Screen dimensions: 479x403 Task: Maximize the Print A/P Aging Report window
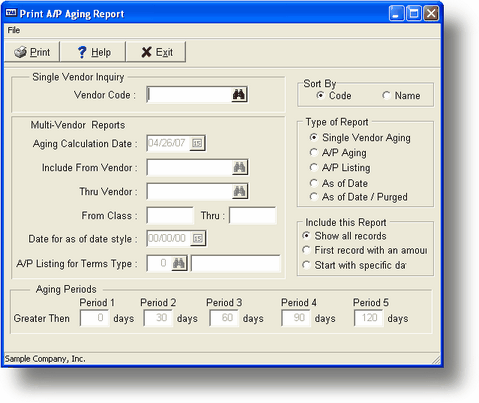pos(414,14)
